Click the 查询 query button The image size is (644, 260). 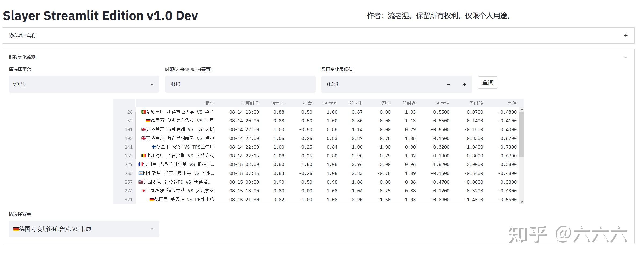487,82
